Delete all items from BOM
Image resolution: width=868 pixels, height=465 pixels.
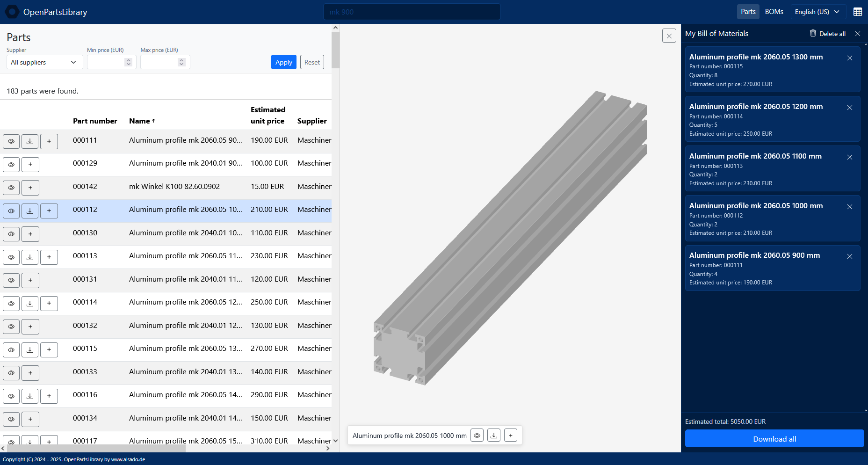pyautogui.click(x=828, y=34)
